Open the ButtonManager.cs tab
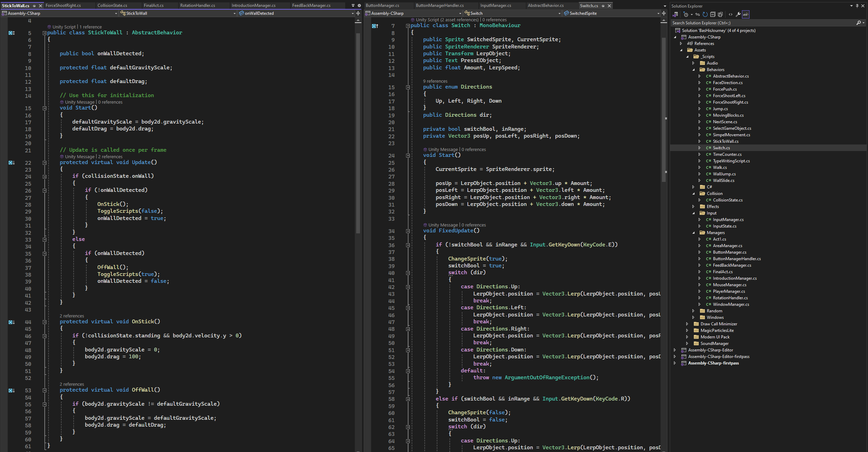868x452 pixels. pos(382,5)
